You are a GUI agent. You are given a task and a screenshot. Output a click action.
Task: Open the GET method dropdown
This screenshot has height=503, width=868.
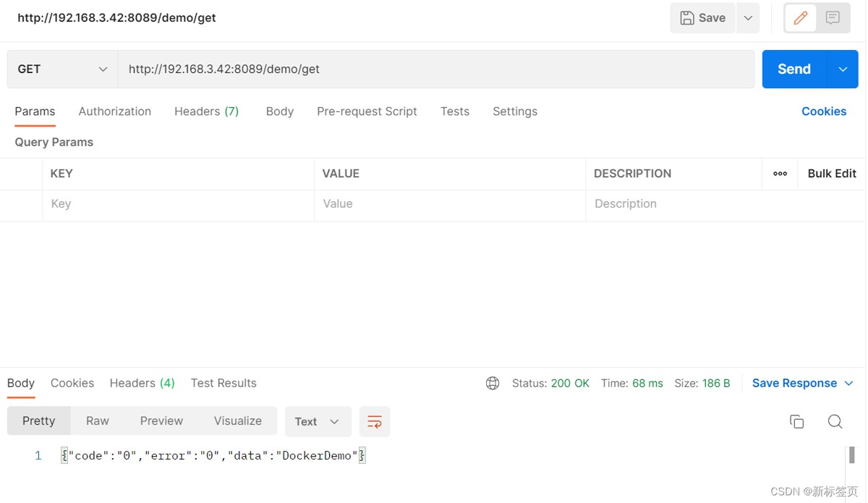tap(62, 69)
